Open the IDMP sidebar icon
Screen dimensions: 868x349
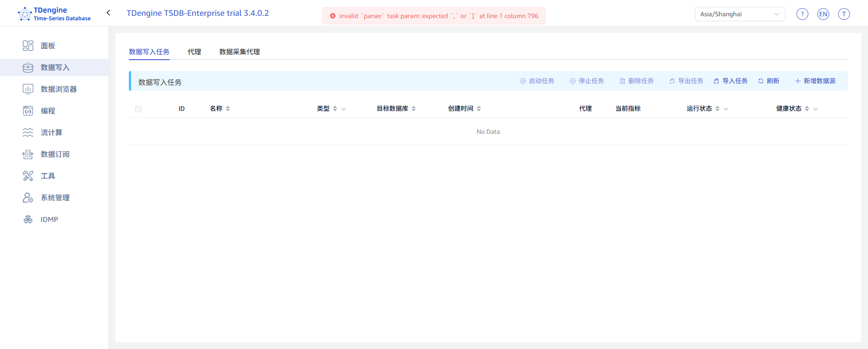coord(28,219)
